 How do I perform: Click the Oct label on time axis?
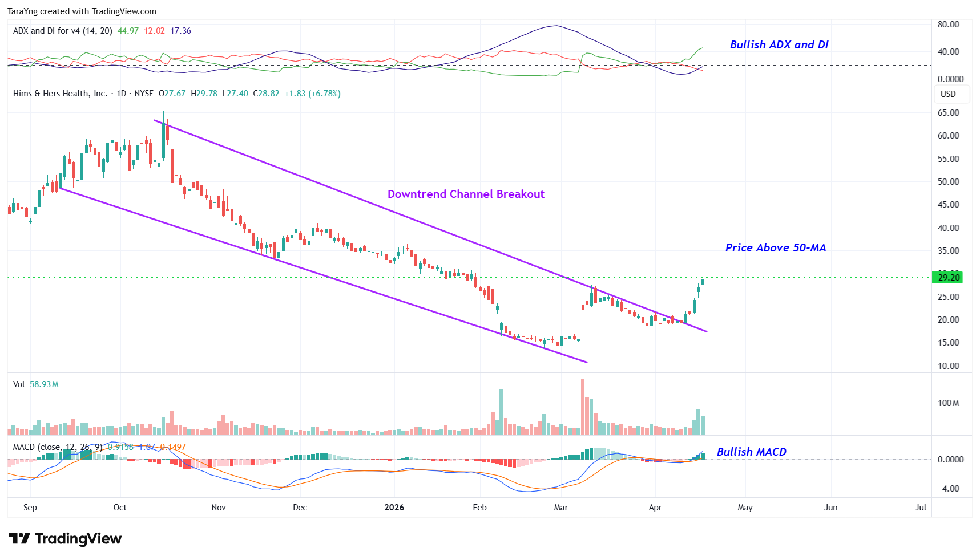click(120, 508)
